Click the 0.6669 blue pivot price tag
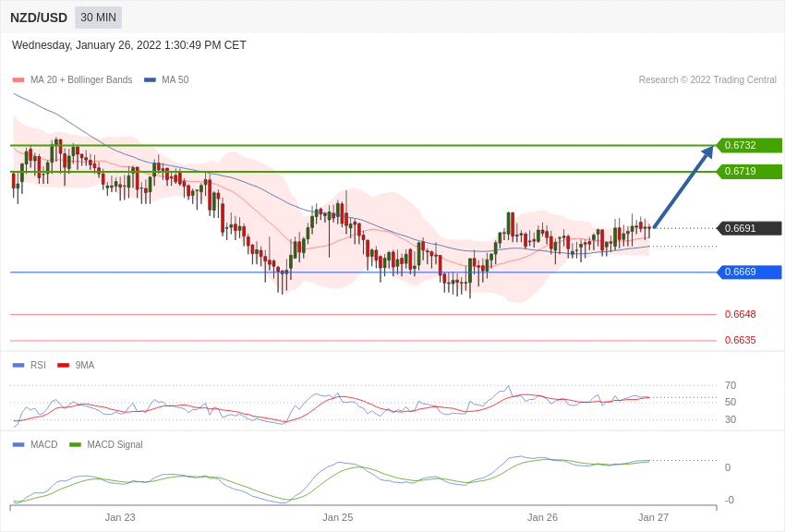The height and width of the screenshot is (532, 785). pyautogui.click(x=750, y=272)
